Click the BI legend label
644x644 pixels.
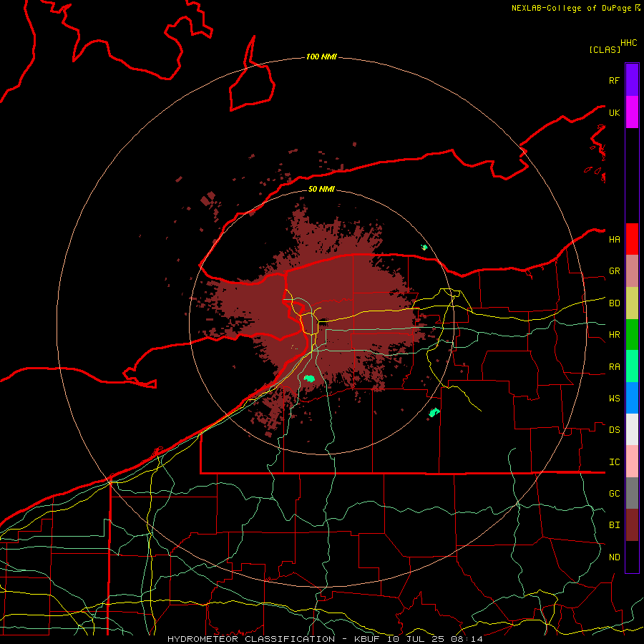[x=614, y=525]
